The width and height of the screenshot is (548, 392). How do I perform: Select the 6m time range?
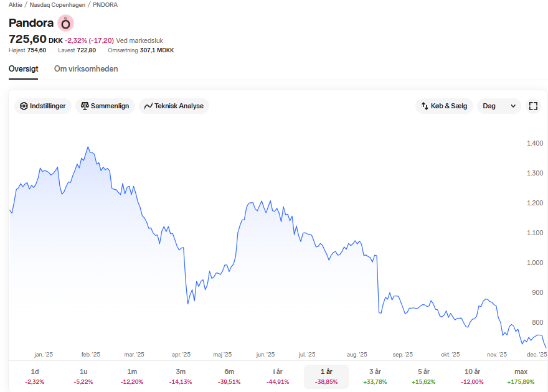[x=229, y=376]
